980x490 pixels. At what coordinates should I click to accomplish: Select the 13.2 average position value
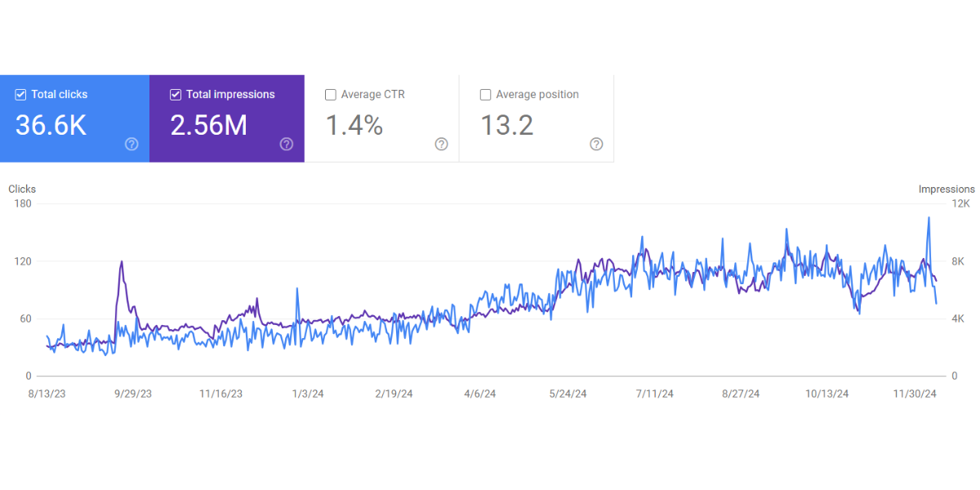(x=507, y=126)
